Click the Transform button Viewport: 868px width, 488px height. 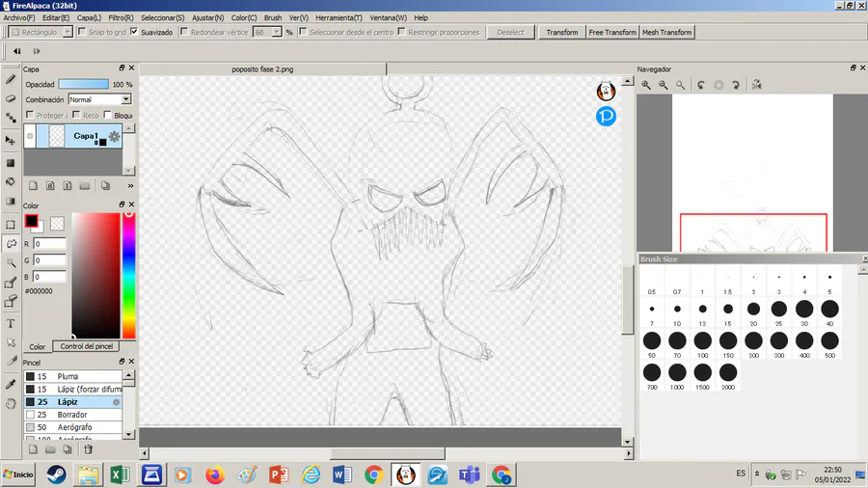coord(562,32)
